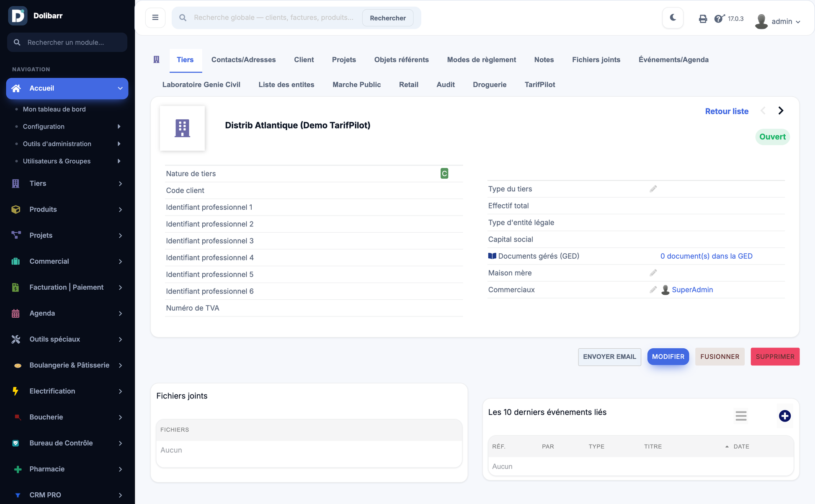Click the global search magnifier icon
815x504 pixels.
[x=183, y=18]
